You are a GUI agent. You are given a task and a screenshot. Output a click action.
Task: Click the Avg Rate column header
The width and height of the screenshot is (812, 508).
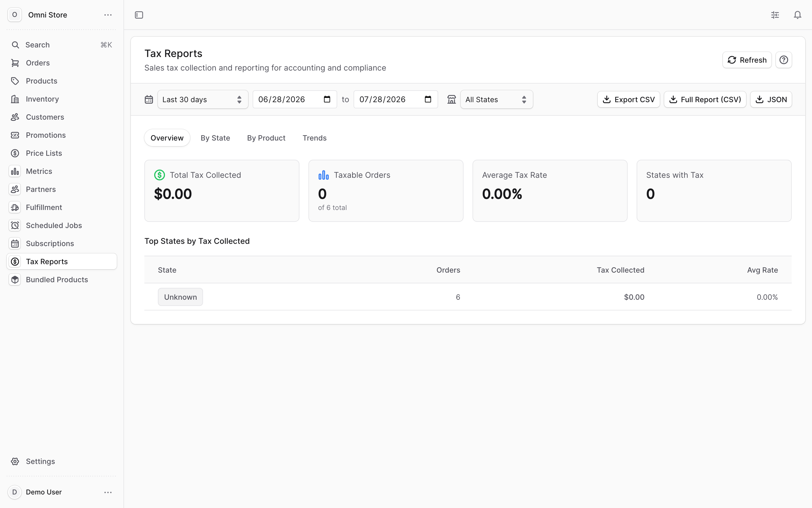point(762,270)
